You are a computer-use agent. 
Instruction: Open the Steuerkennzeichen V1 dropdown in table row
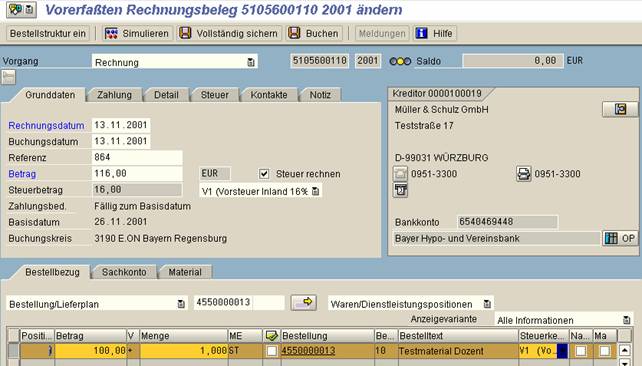coord(563,351)
